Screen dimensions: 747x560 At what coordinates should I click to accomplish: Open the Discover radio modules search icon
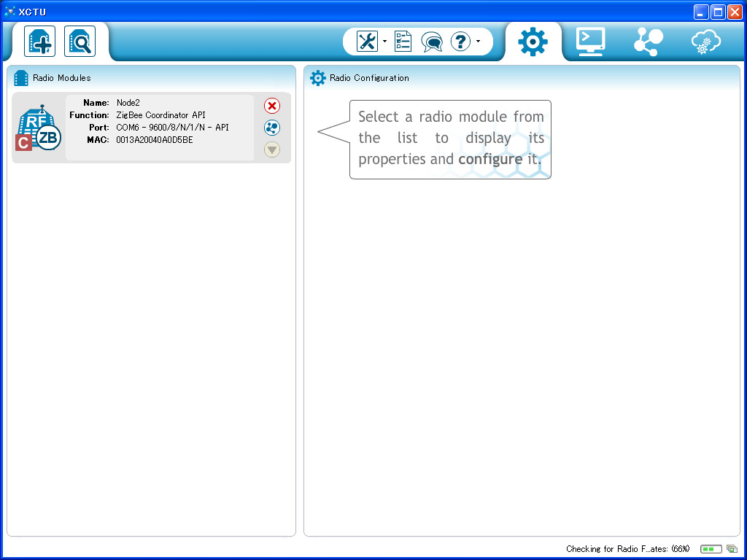coord(80,42)
